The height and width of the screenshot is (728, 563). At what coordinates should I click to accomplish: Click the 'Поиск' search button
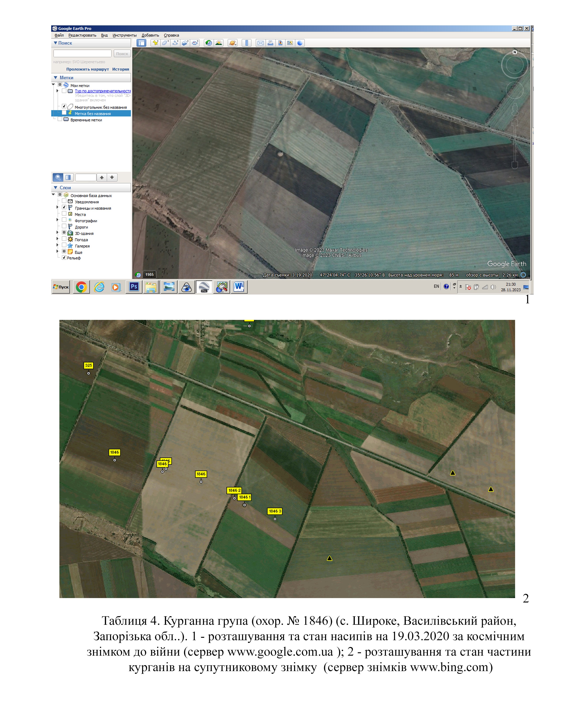coord(122,54)
